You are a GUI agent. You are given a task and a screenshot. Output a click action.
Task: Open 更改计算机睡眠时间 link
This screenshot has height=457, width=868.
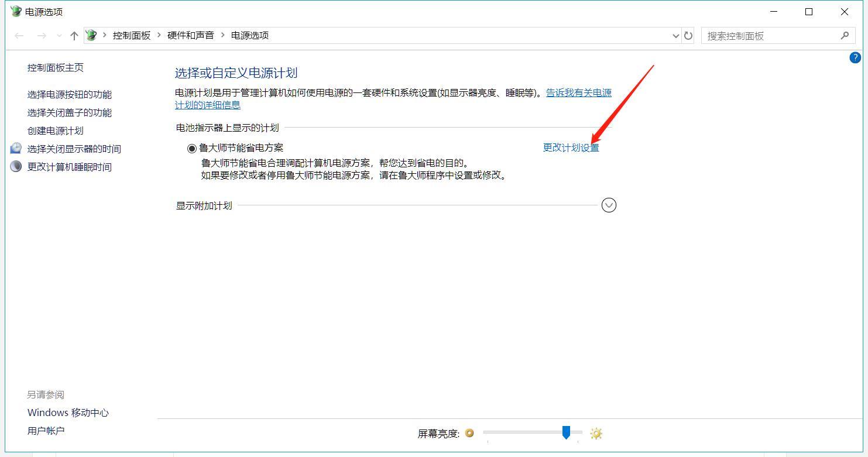pyautogui.click(x=70, y=167)
